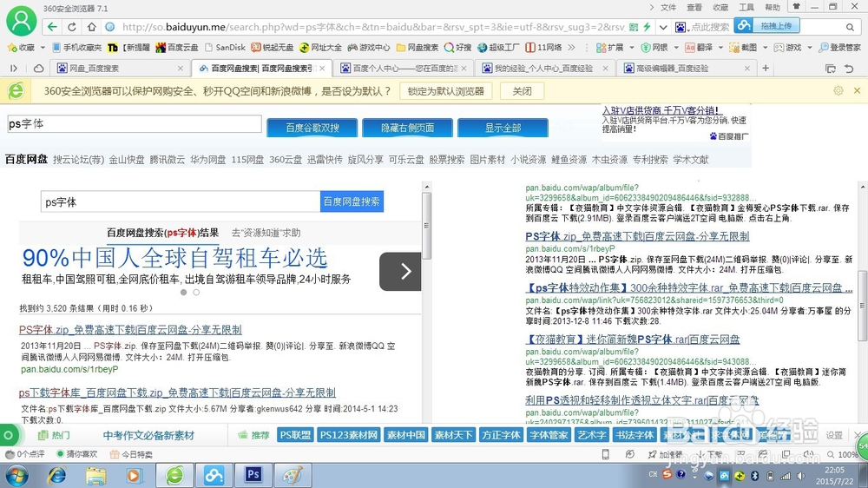
Task: Switch to the 高级编辑器_百度经验 tab
Action: 687,68
